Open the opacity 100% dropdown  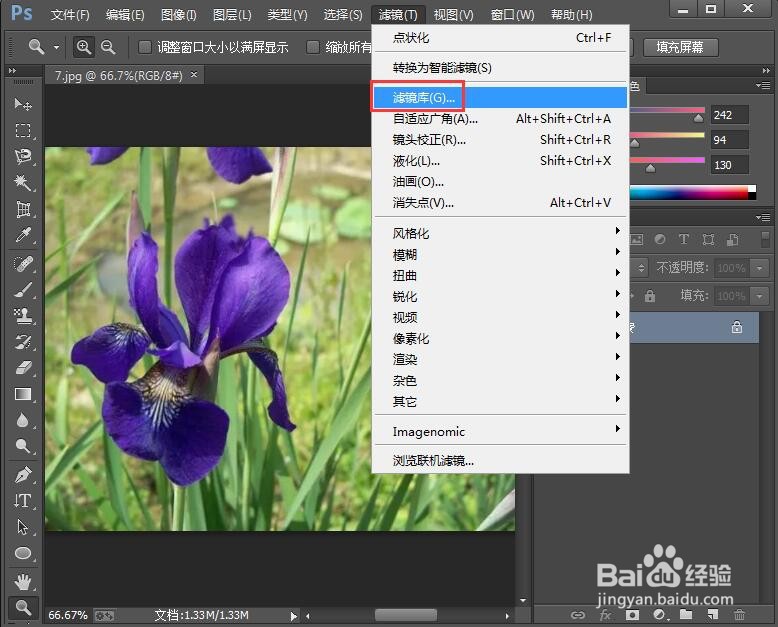tap(760, 268)
